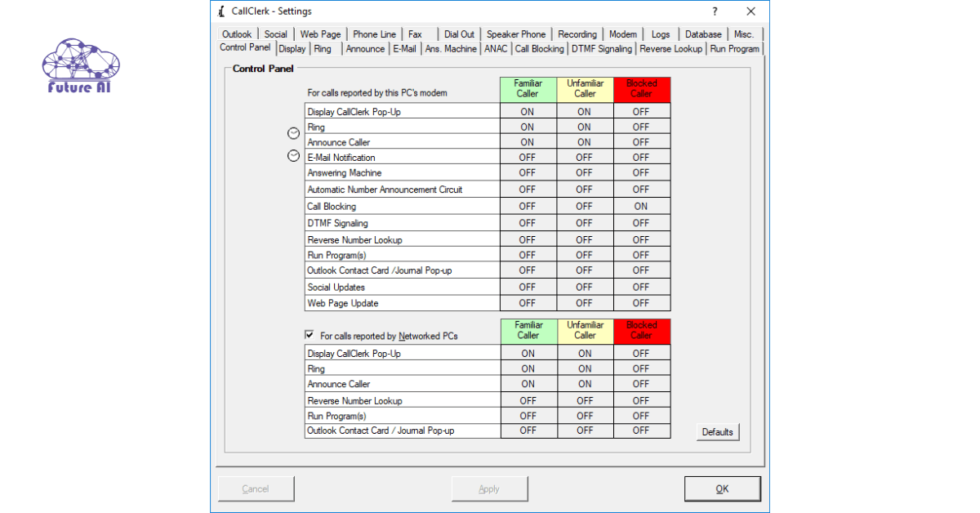Image resolution: width=980 pixels, height=513 pixels.
Task: Click the top yellow Unfamiliar Caller header
Action: click(585, 89)
